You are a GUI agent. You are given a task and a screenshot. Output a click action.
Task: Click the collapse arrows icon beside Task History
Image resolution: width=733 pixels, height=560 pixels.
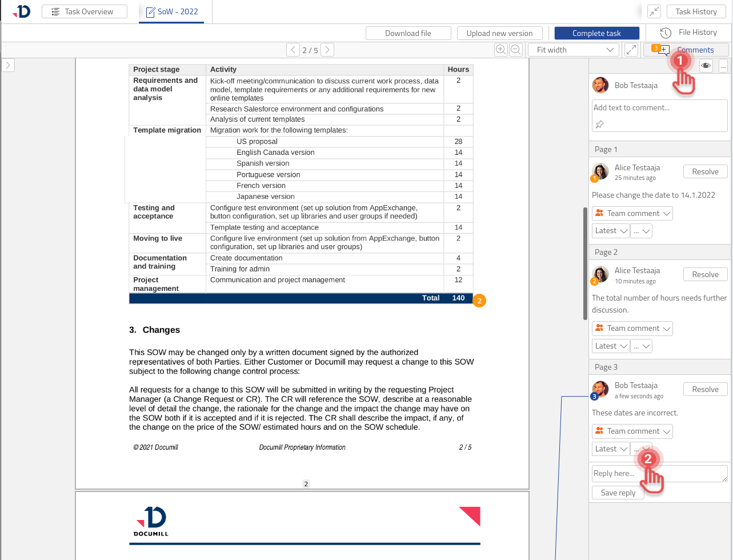(x=654, y=11)
